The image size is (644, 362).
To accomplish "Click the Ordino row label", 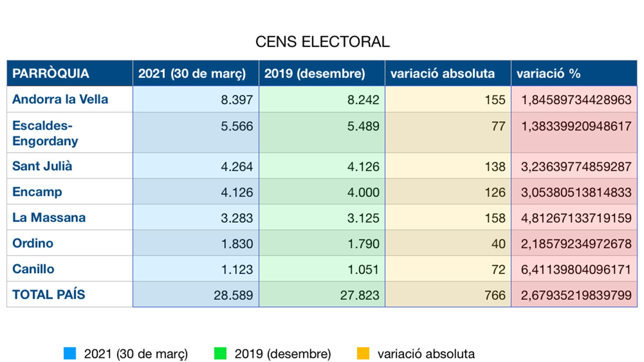I will (x=33, y=243).
